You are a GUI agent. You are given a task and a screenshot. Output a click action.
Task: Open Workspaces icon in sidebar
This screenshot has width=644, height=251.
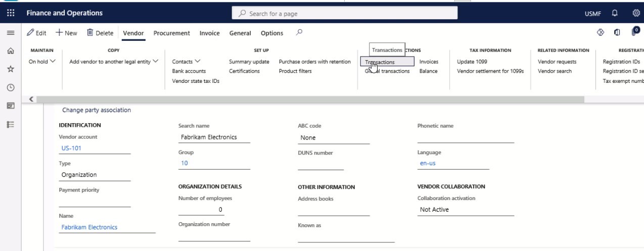[10, 106]
